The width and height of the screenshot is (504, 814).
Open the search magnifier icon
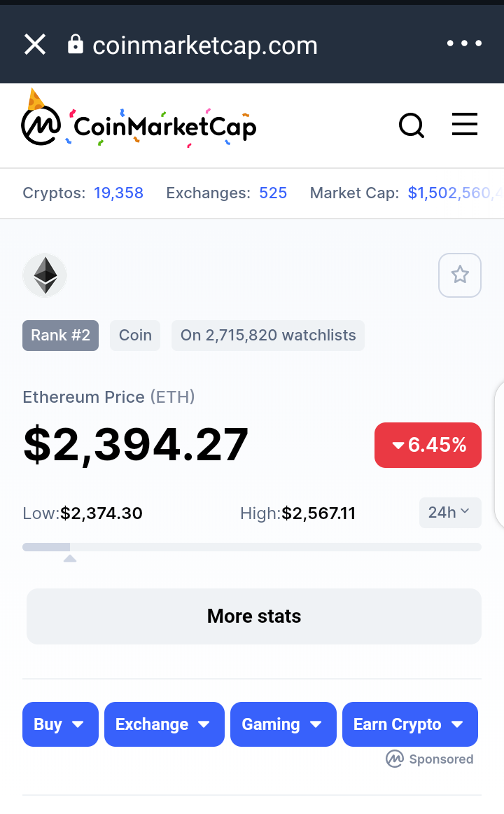(x=412, y=125)
